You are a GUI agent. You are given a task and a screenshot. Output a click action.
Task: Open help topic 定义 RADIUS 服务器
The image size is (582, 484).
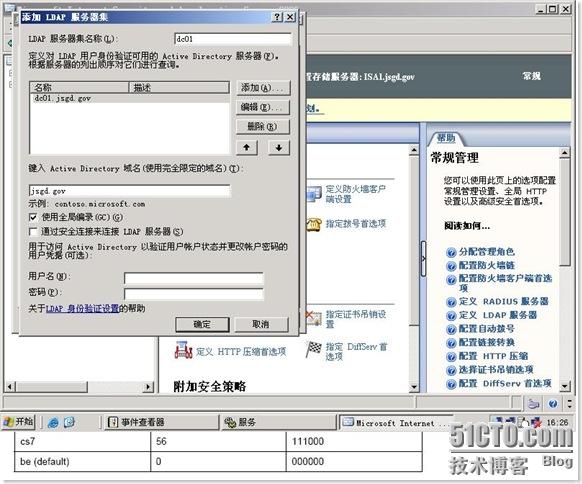tap(504, 301)
